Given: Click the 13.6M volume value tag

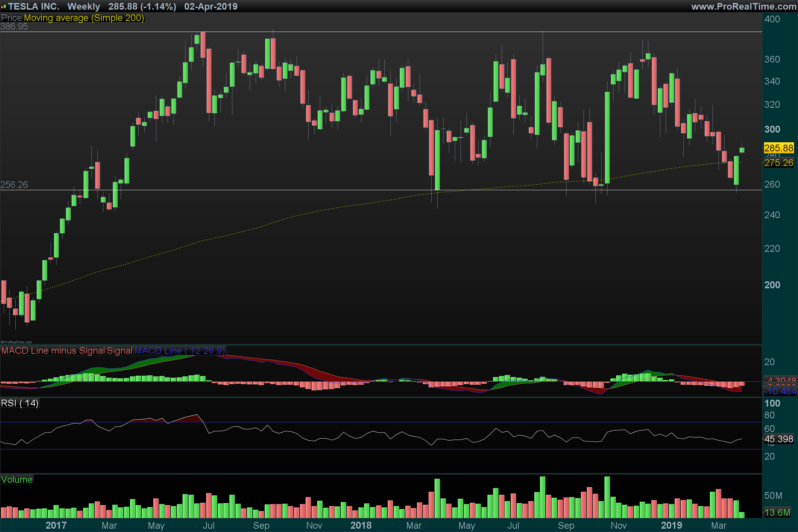Looking at the screenshot, I should coord(777,512).
